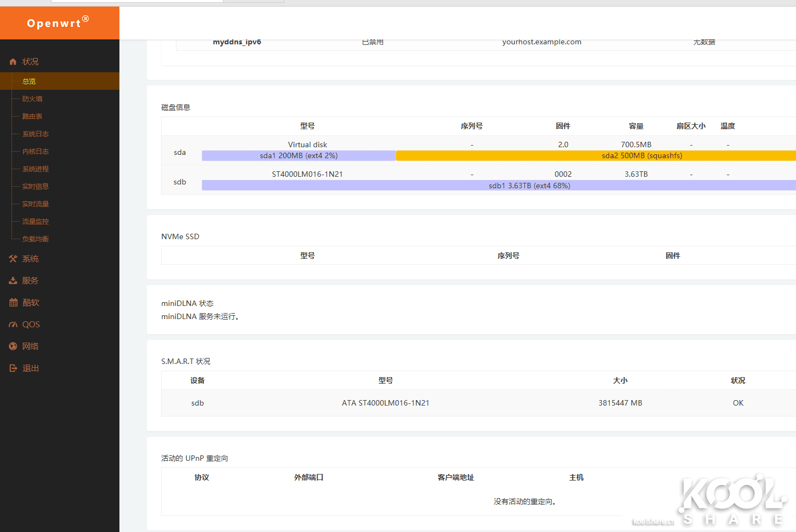Click the globe icon for 网络

point(13,346)
